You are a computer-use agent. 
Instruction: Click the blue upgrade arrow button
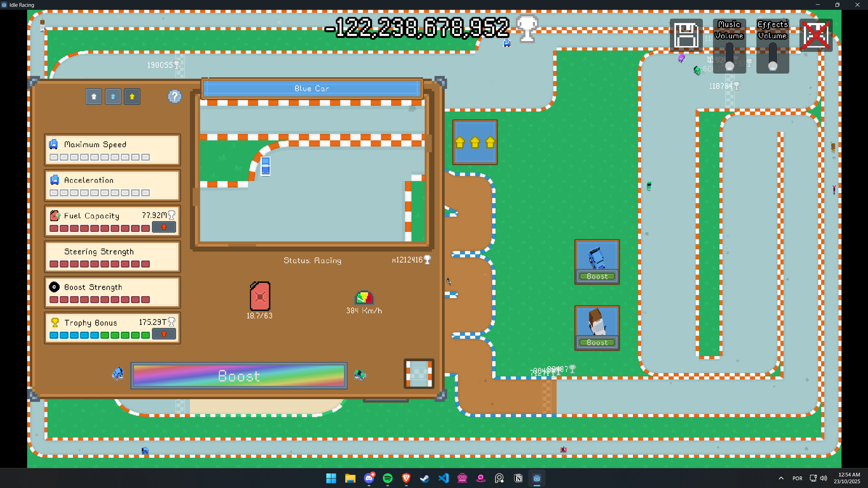click(113, 97)
